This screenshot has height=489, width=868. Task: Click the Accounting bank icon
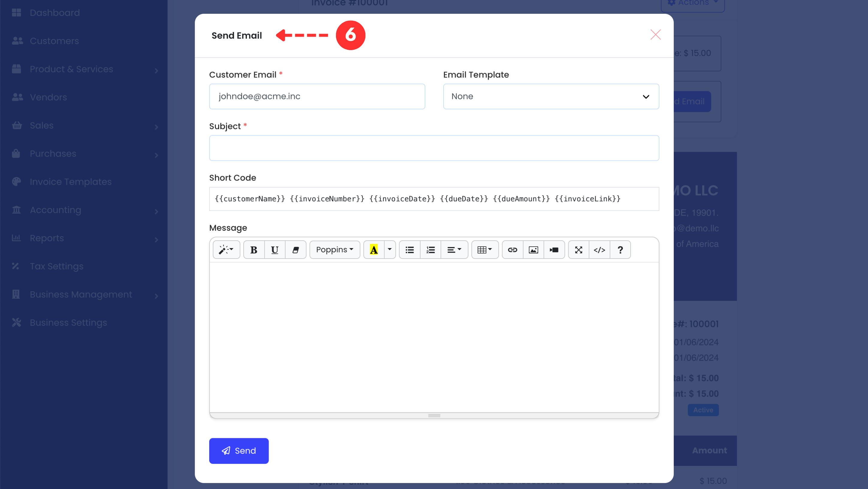(16, 210)
